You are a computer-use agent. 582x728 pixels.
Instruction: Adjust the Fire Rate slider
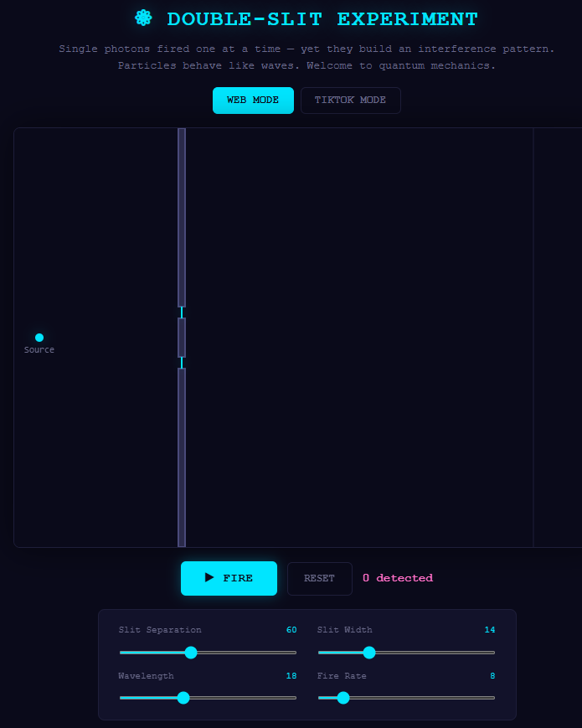pyautogui.click(x=406, y=698)
